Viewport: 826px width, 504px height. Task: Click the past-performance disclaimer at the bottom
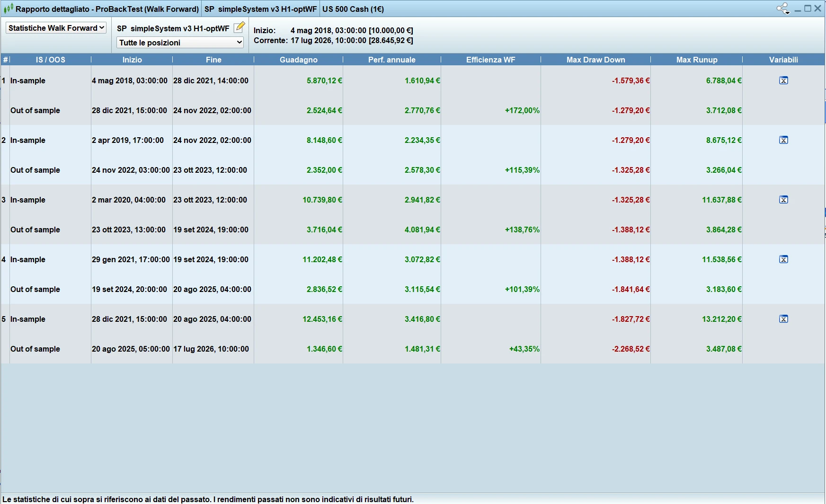(208, 499)
